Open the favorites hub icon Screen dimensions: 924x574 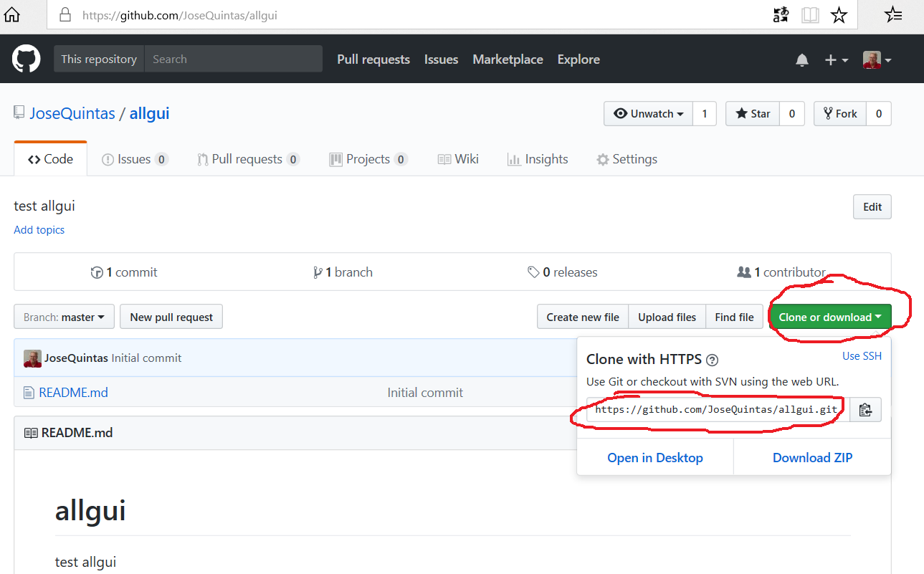[893, 14]
